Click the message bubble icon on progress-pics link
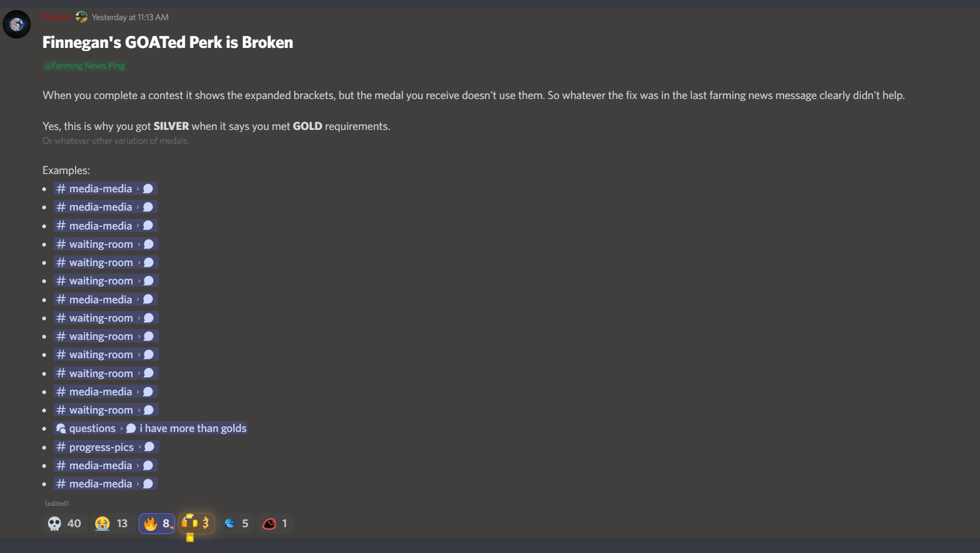Image resolution: width=980 pixels, height=553 pixels. (x=149, y=446)
